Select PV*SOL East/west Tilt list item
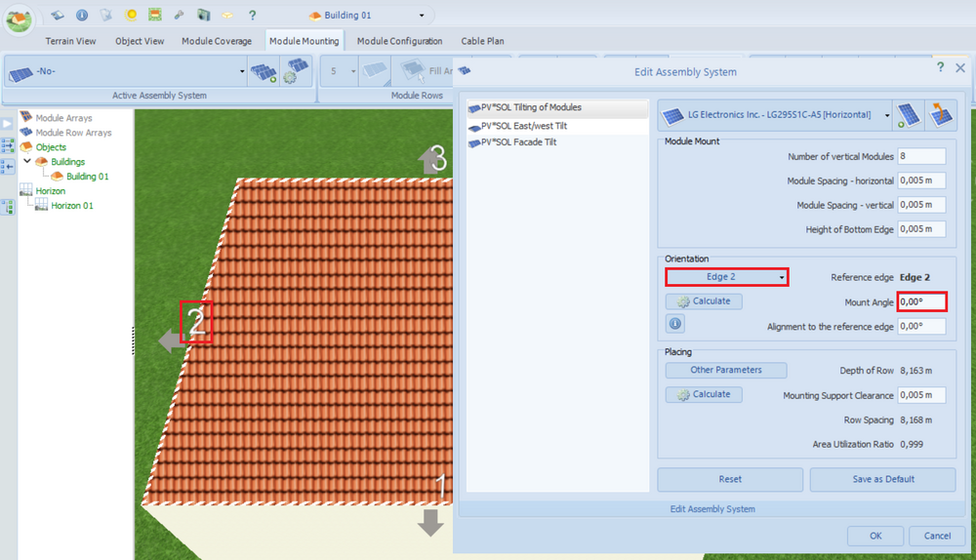Image resolution: width=976 pixels, height=560 pixels. [x=523, y=126]
